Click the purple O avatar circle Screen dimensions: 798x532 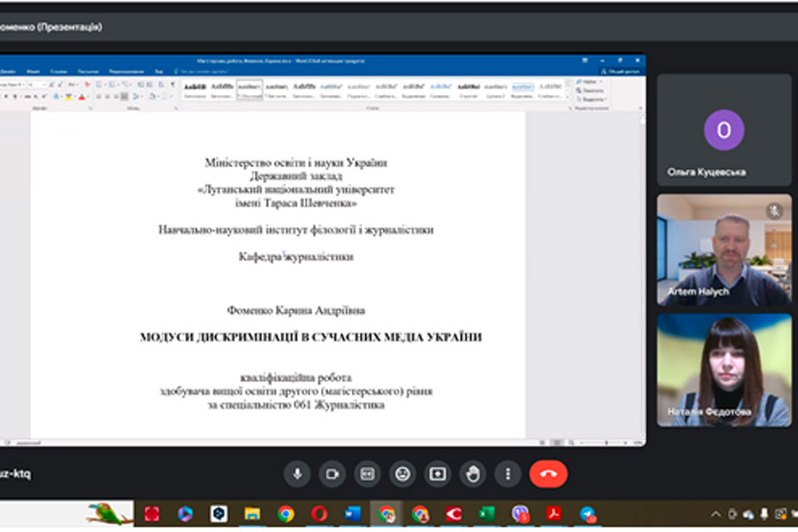(x=724, y=129)
